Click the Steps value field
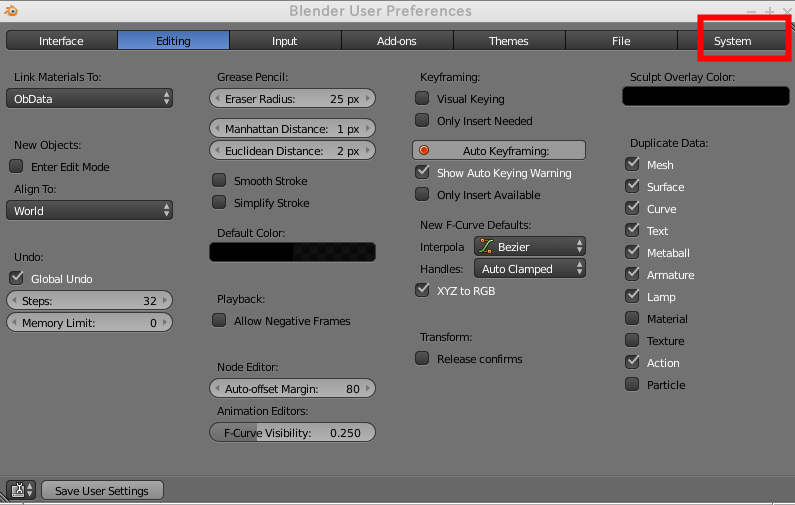The image size is (795, 505). [x=89, y=301]
